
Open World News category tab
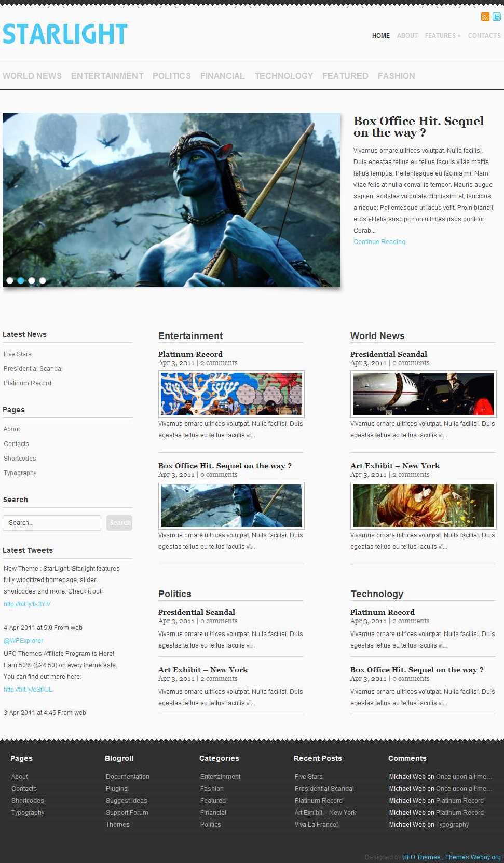(x=32, y=76)
